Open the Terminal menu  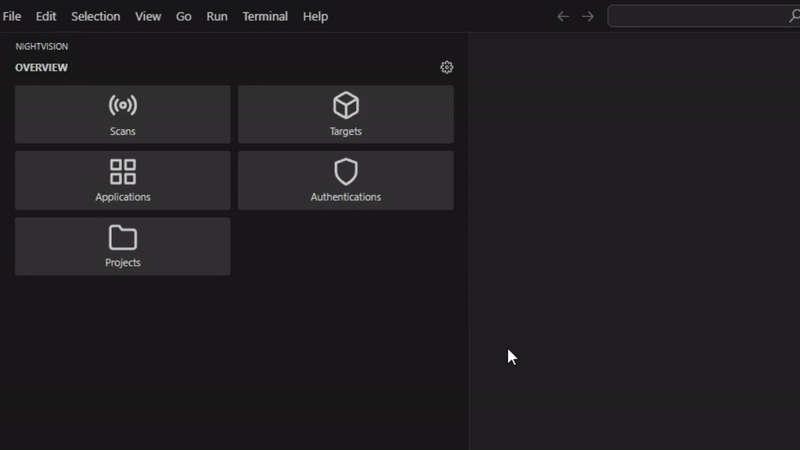265,16
